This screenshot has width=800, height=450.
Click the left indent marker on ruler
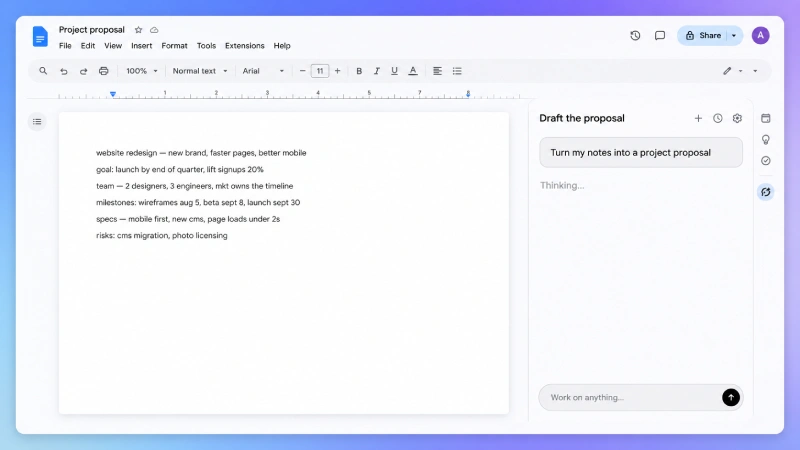pos(113,94)
